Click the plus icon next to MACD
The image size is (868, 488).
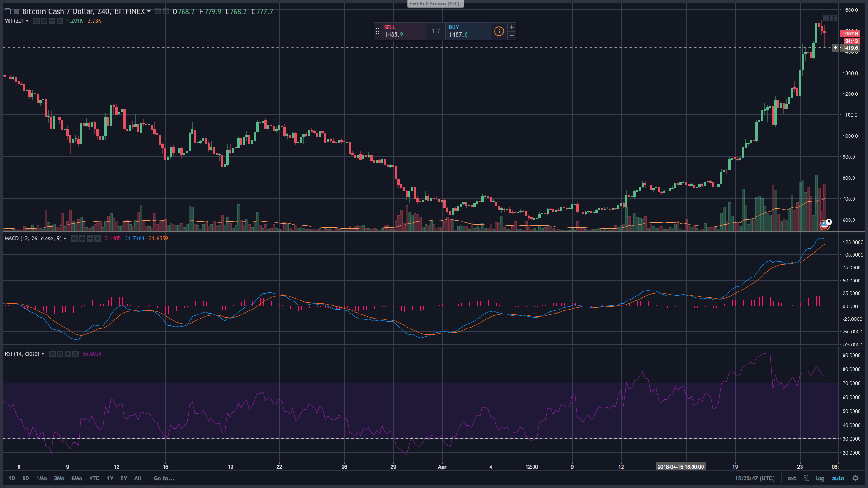coord(90,239)
